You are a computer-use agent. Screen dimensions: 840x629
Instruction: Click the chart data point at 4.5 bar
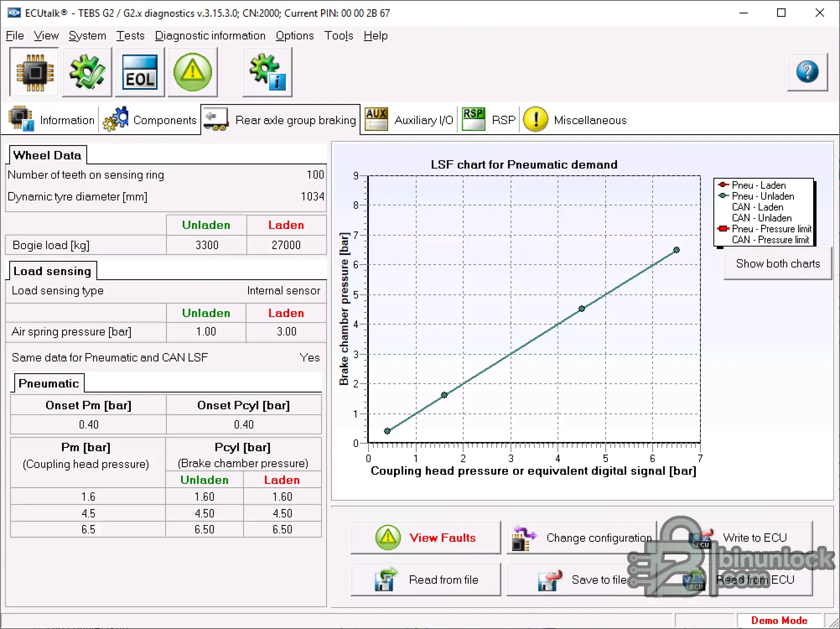click(x=581, y=309)
